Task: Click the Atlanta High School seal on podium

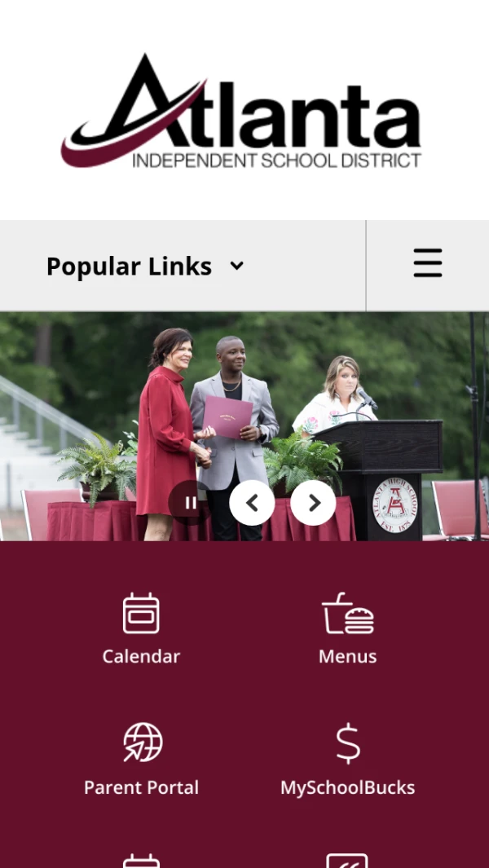Action: coord(394,504)
